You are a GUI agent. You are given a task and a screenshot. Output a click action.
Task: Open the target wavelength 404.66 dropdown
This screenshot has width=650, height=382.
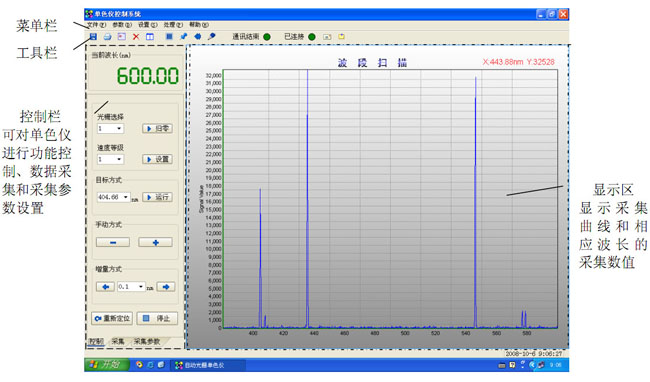[x=125, y=197]
